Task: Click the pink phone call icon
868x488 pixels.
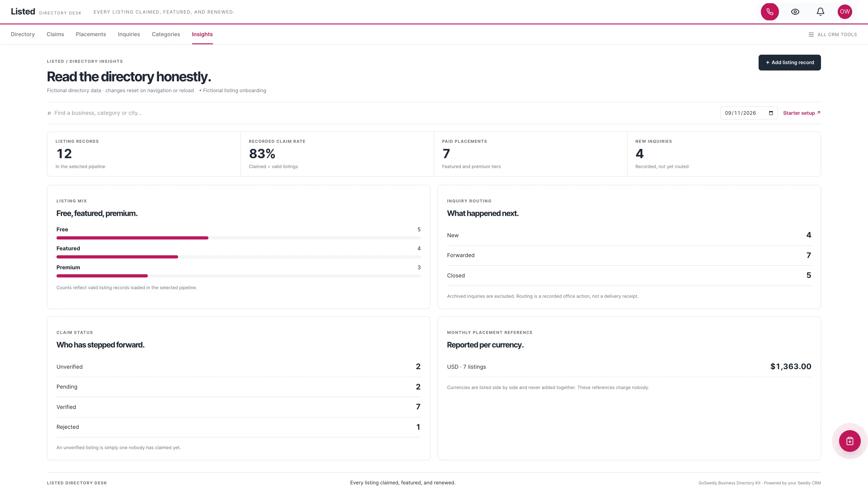Action: (x=770, y=12)
